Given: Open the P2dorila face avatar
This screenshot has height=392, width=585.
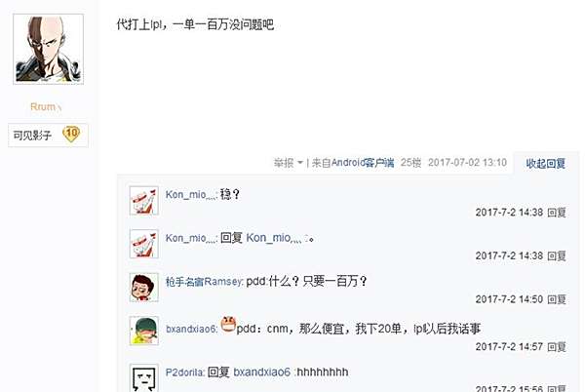Looking at the screenshot, I should [x=144, y=377].
